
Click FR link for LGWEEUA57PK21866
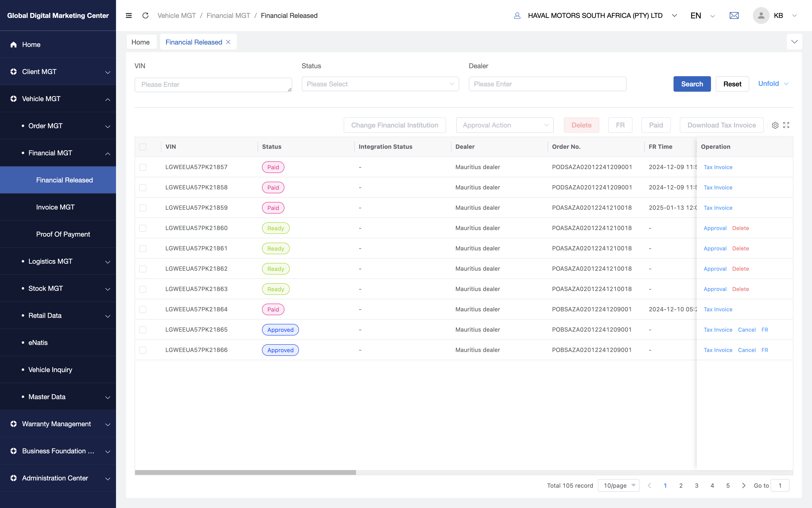pos(765,350)
